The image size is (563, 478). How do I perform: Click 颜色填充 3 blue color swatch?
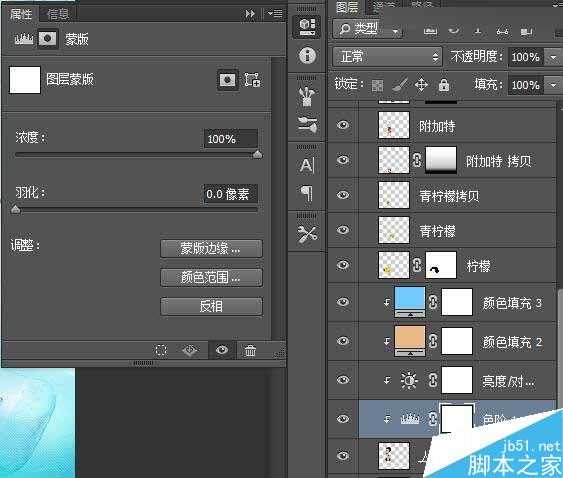tap(410, 299)
